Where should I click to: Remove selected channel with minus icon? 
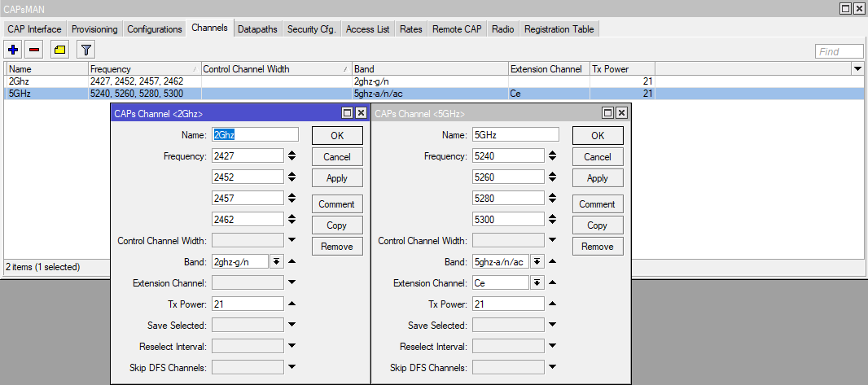point(33,50)
